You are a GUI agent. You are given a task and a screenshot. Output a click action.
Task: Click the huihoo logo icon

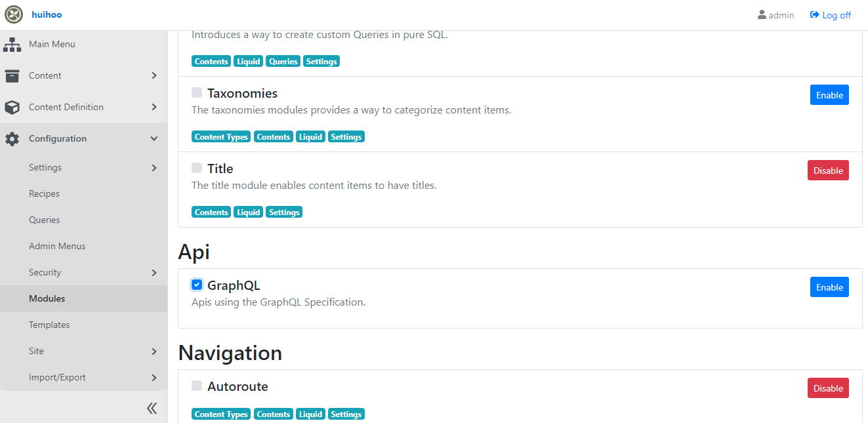[14, 14]
